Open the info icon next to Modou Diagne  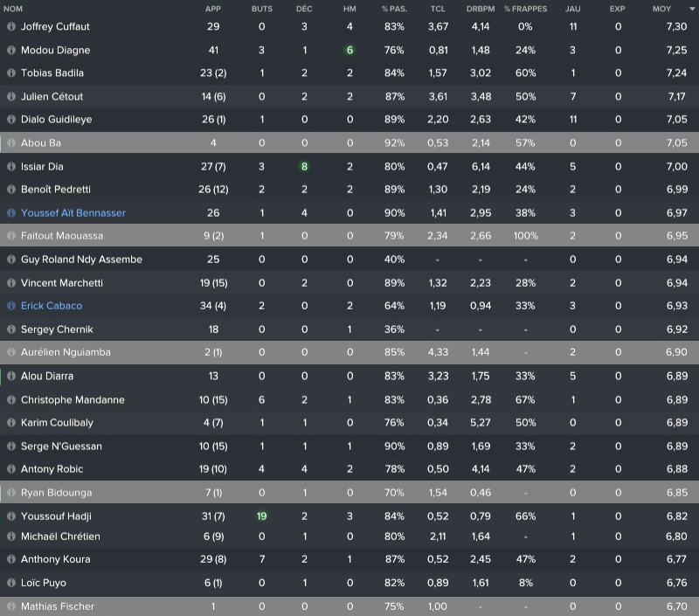tap(11, 51)
